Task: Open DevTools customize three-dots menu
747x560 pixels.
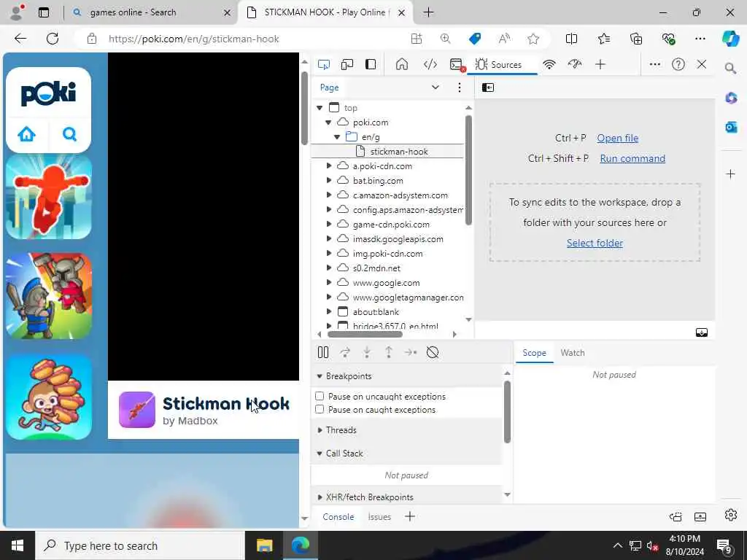Action: 655,64
